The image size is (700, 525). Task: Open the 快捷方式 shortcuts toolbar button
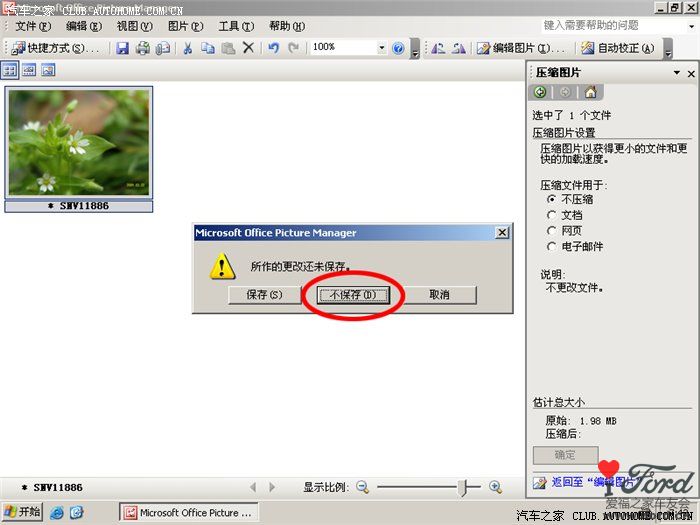tap(54, 48)
